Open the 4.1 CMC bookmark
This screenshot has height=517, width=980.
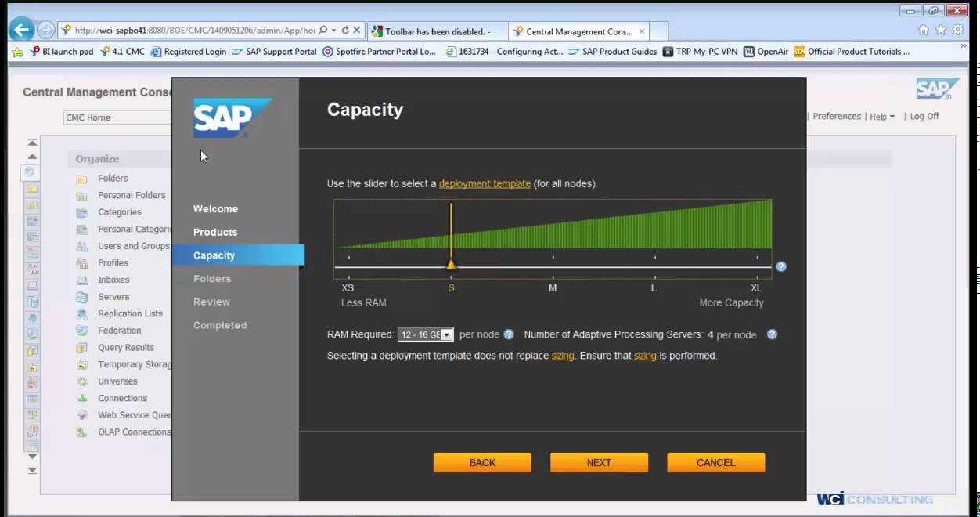coord(121,52)
